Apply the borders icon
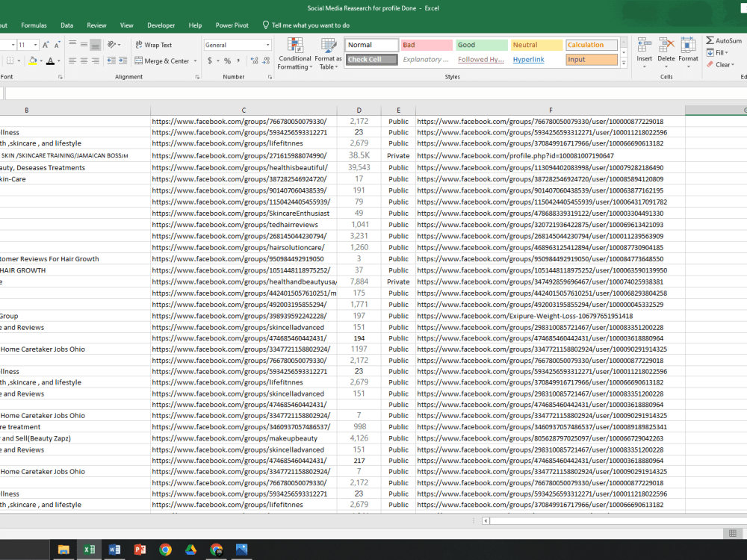This screenshot has height=560, width=747. coord(10,61)
